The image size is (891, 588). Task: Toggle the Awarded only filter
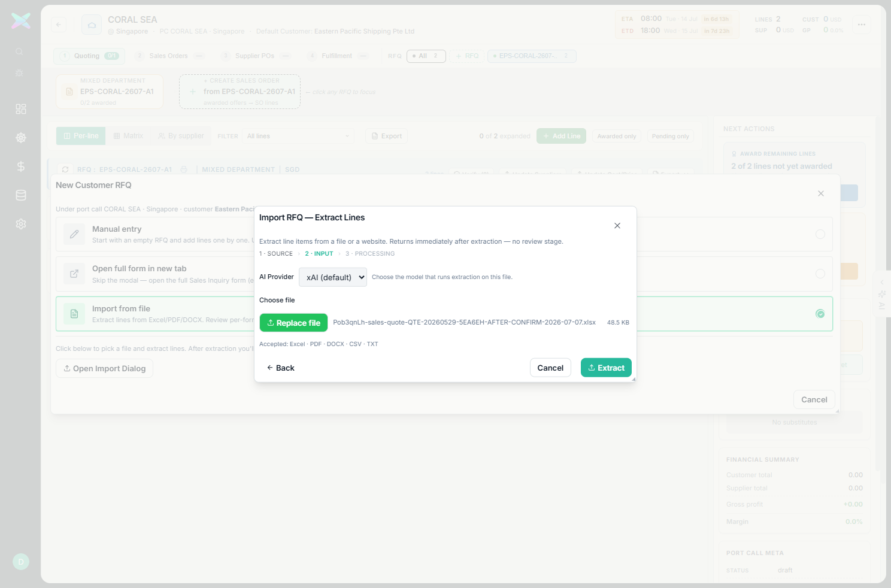click(617, 137)
